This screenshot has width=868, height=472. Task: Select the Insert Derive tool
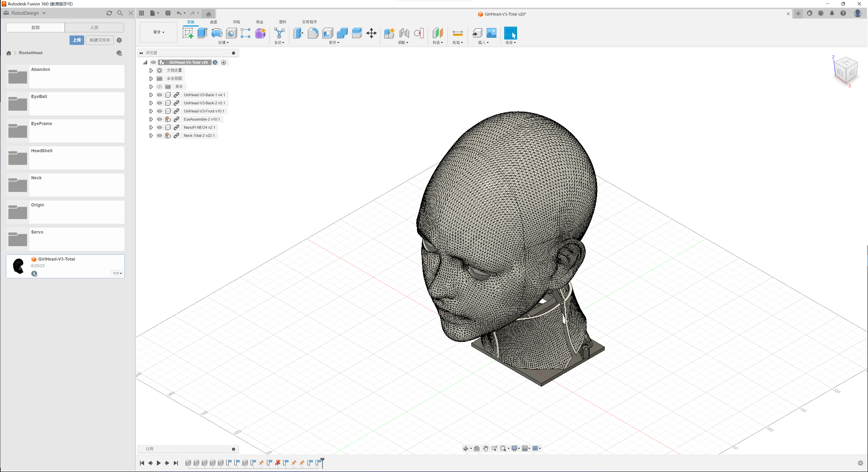click(477, 33)
